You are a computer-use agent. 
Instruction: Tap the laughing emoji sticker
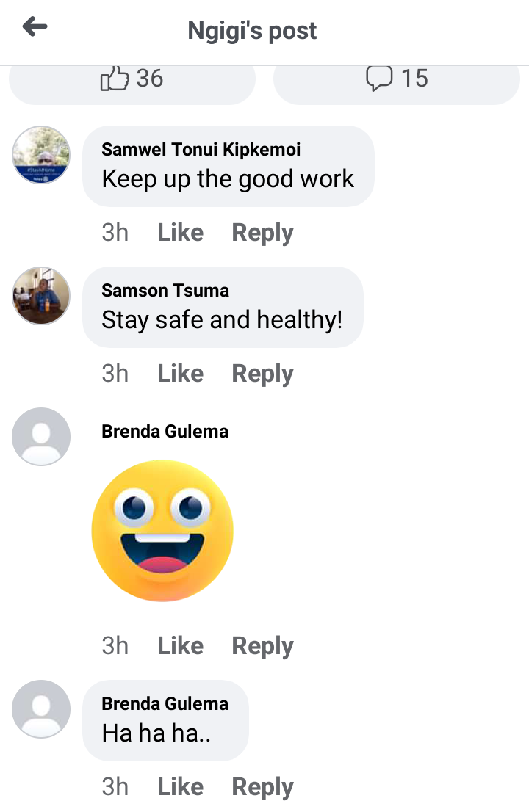pos(162,531)
